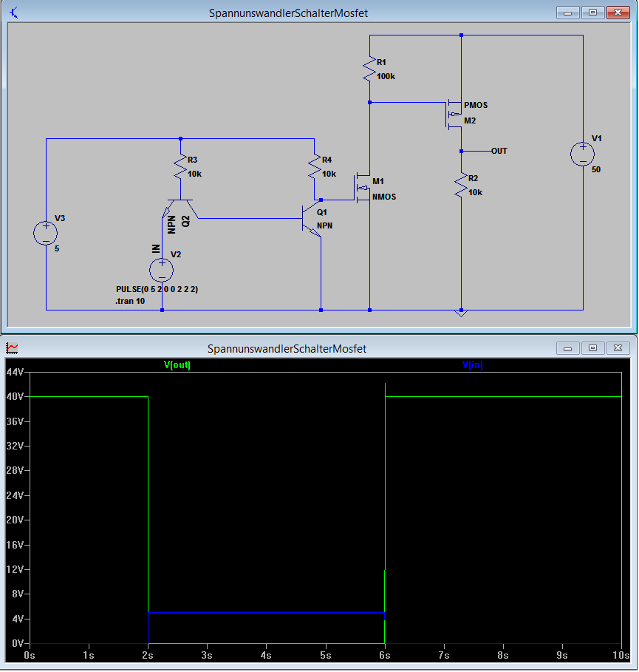The width and height of the screenshot is (639, 672).
Task: Click the schematic window title text
Action: [x=288, y=13]
